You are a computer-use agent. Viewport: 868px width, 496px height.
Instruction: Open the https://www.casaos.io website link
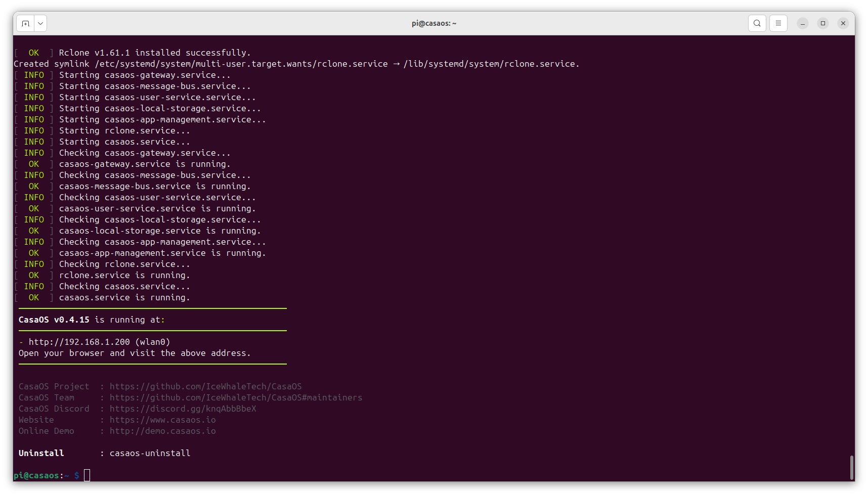[x=162, y=420]
